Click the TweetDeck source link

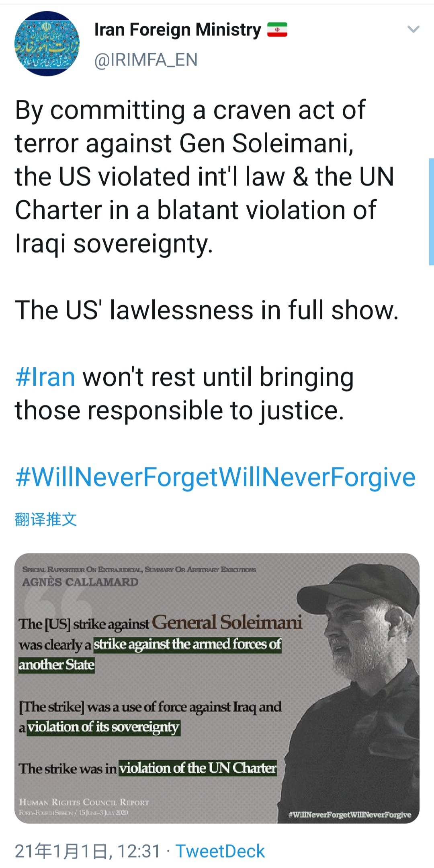(220, 851)
